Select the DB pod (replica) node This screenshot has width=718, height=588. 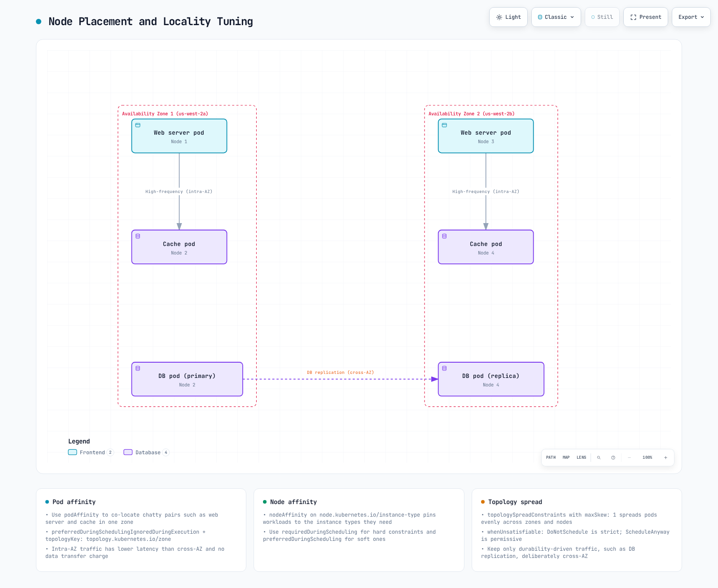pos(491,379)
